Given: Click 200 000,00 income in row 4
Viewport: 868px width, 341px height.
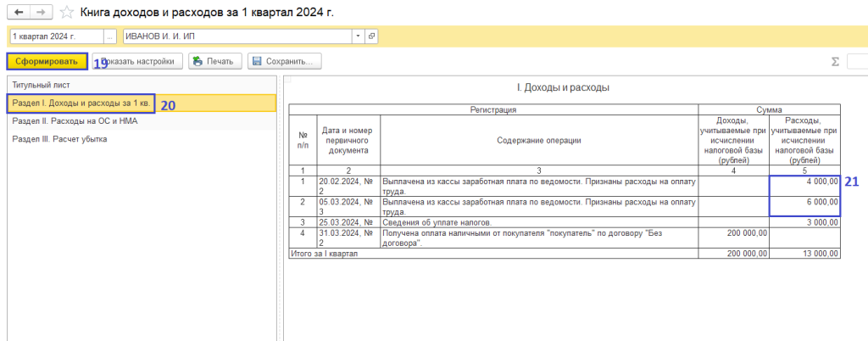Looking at the screenshot, I should click(734, 238).
